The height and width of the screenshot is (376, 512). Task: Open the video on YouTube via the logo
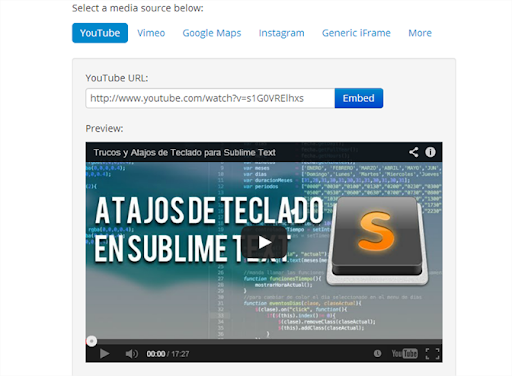tap(404, 353)
